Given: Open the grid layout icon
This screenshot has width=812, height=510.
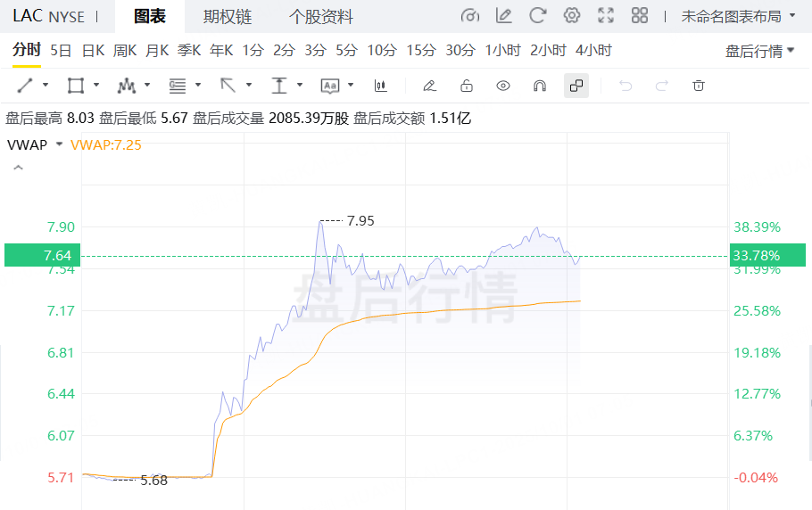Looking at the screenshot, I should tap(639, 16).
